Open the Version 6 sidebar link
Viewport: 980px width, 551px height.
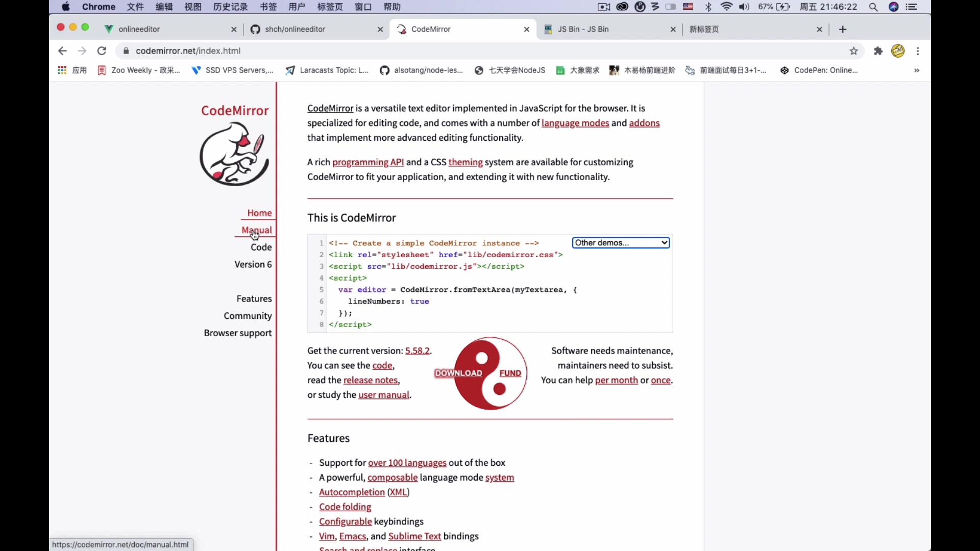pyautogui.click(x=253, y=265)
